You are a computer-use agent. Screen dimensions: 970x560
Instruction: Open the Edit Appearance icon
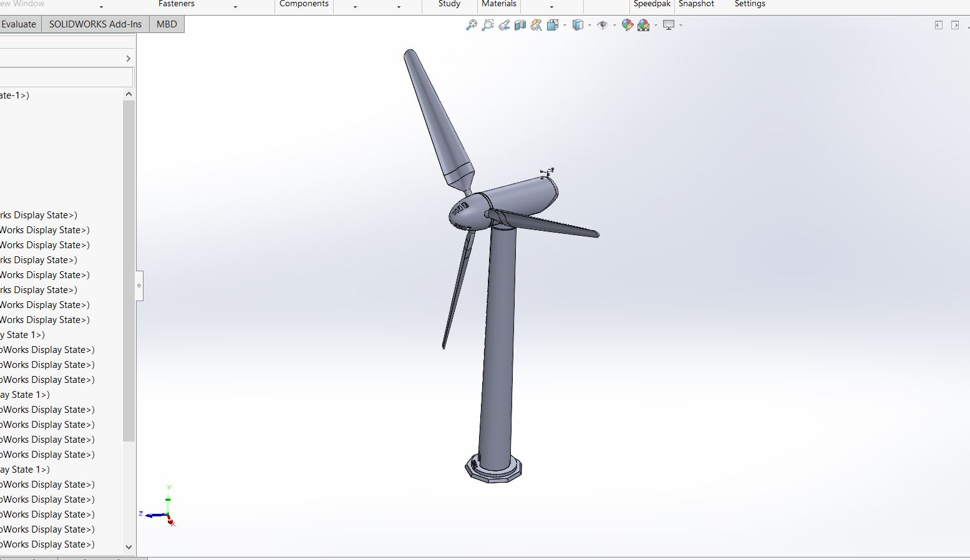(x=628, y=25)
